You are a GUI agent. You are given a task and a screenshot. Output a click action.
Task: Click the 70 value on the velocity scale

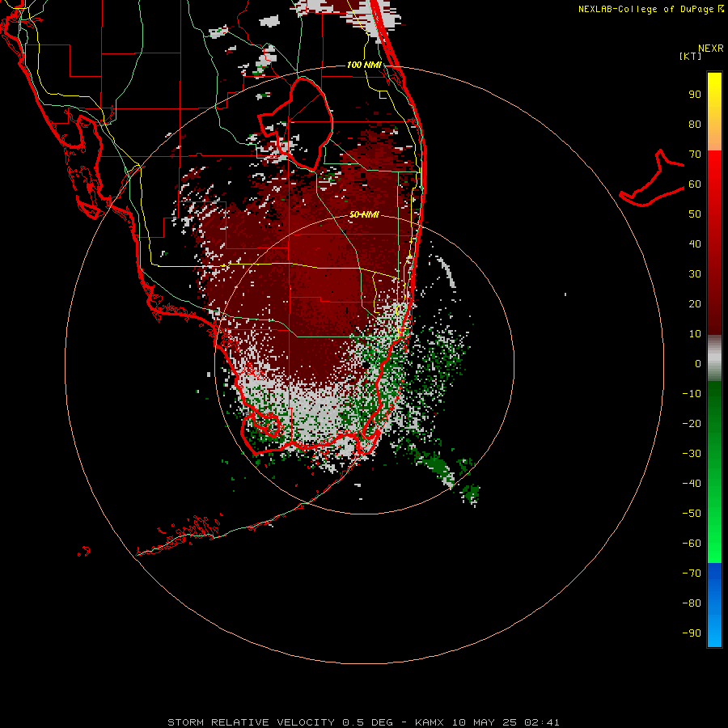click(x=695, y=154)
